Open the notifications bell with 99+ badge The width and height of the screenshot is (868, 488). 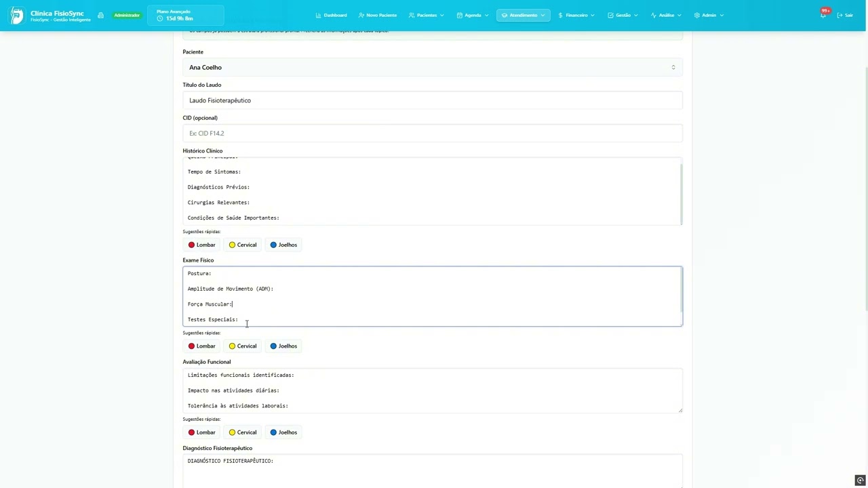coord(823,14)
